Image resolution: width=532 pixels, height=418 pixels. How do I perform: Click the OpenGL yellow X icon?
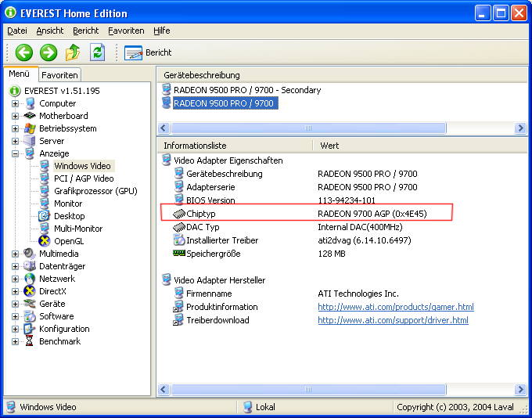44,241
